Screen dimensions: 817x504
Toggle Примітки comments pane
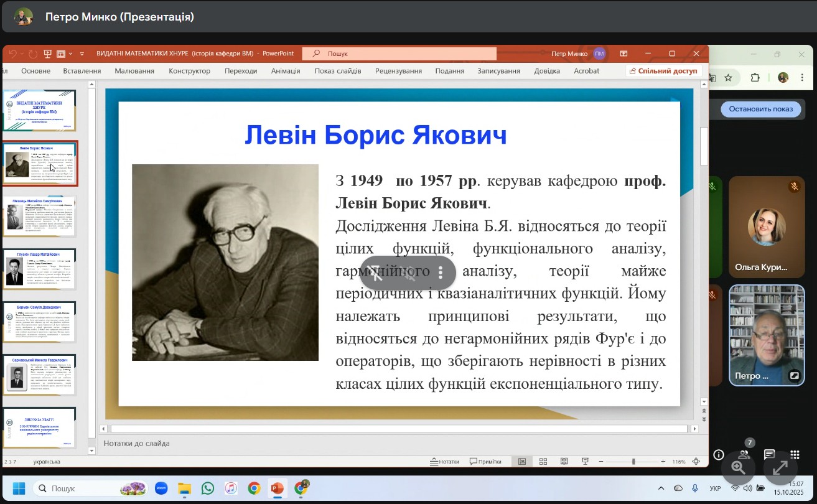click(485, 462)
